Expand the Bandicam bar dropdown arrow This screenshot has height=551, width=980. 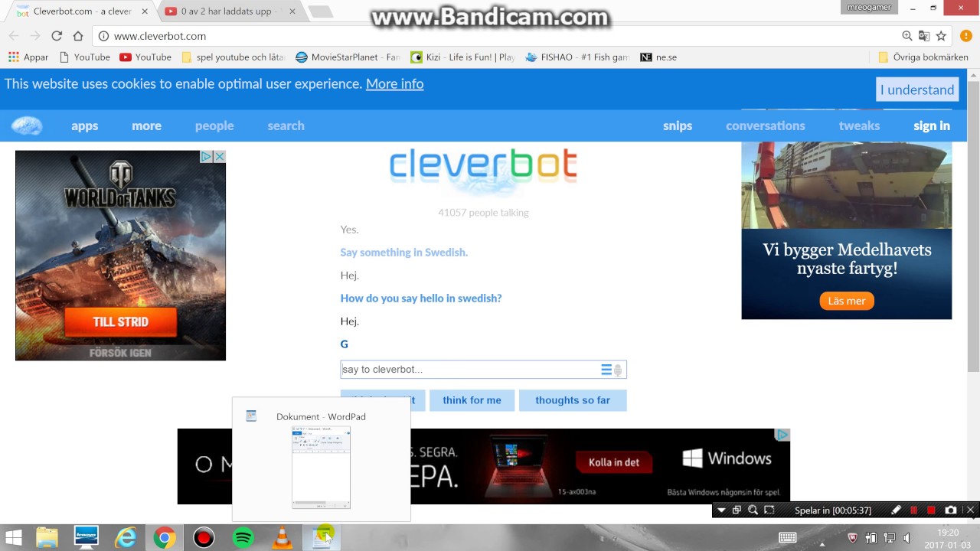tap(721, 510)
